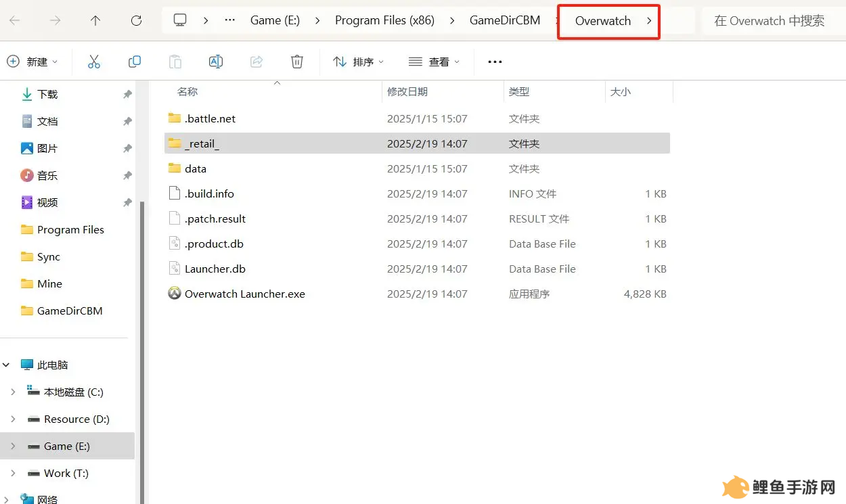The width and height of the screenshot is (846, 504).
Task: Click the Delete trash can icon
Action: coord(297,62)
